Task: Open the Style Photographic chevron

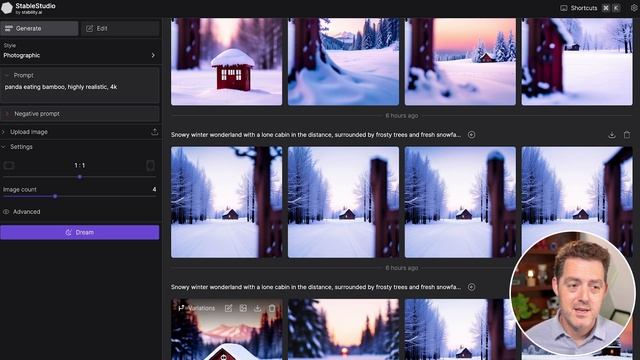Action: [x=153, y=55]
